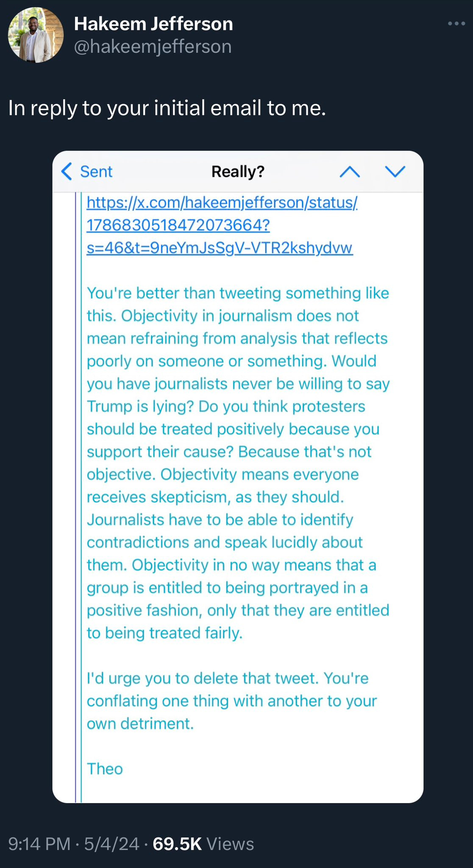Select the Hakeem Jefferson display name

tap(153, 24)
